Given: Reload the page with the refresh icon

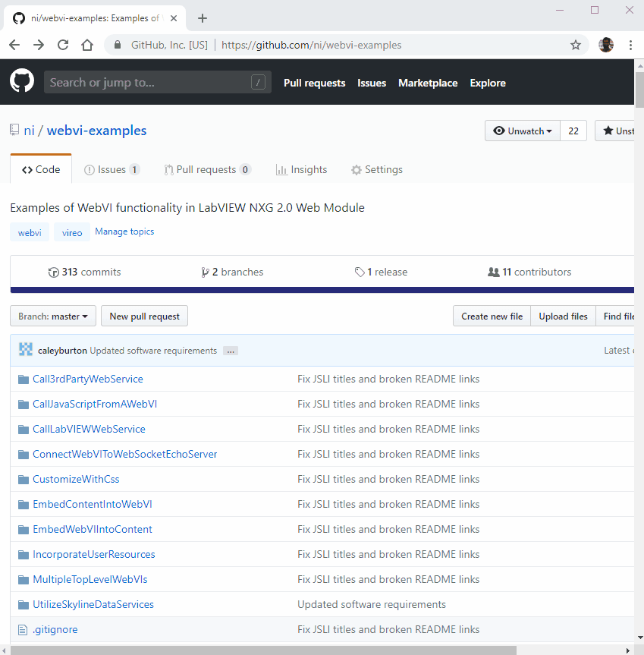Looking at the screenshot, I should pos(63,45).
